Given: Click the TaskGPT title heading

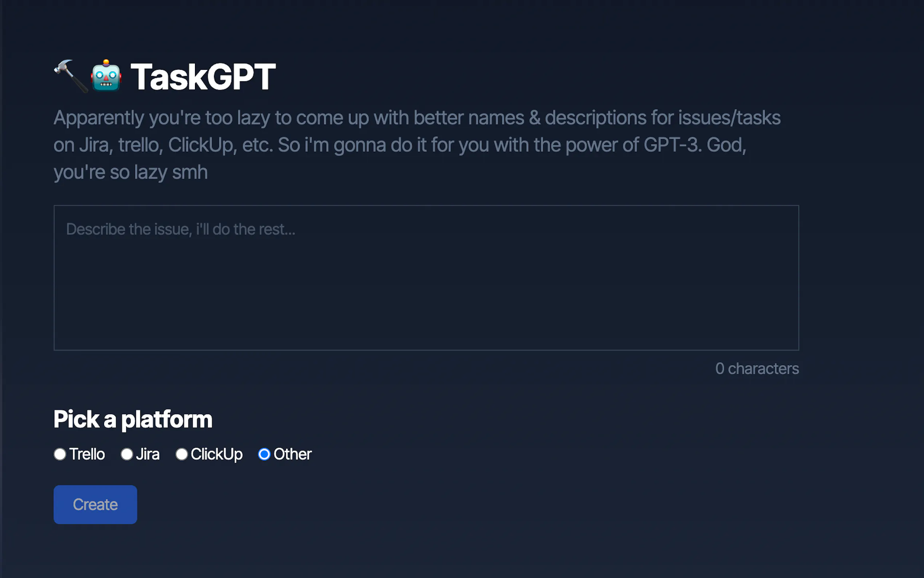Looking at the screenshot, I should click(x=203, y=77).
